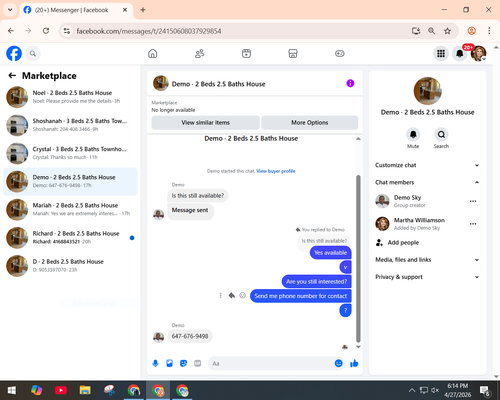Attach a file with the photo icon
Viewport: 500px width, 400px height.
click(170, 363)
